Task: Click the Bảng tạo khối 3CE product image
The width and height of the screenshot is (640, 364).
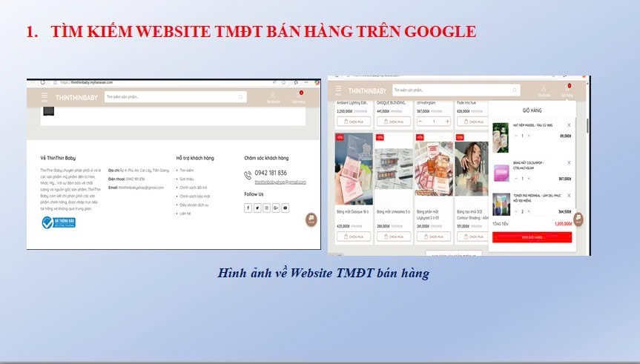Action: click(x=472, y=169)
